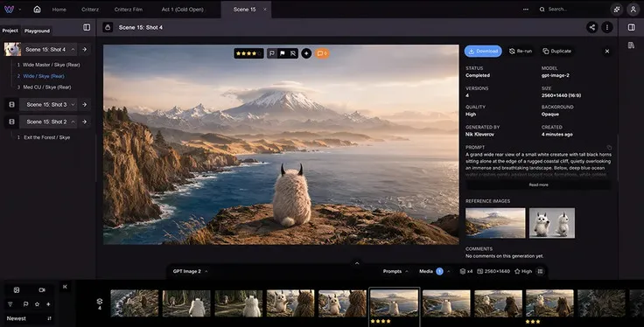The image size is (644, 327).
Task: Expand the Media dropdown
Action: pyautogui.click(x=435, y=271)
